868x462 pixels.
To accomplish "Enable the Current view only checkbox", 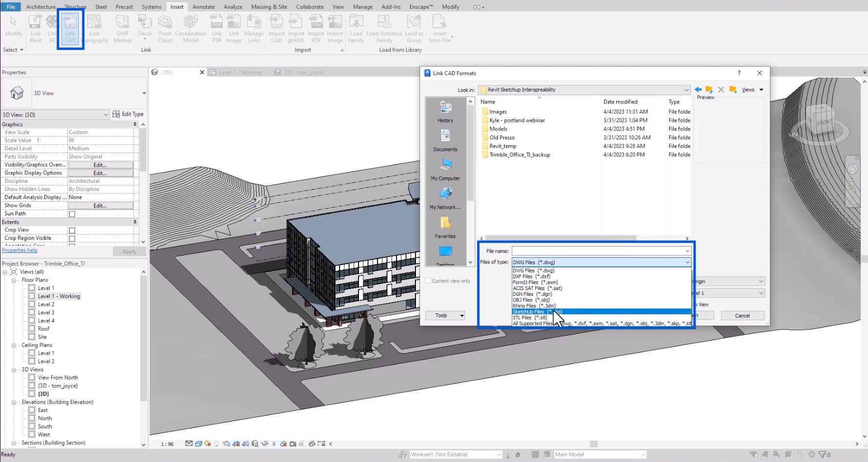I will (x=428, y=281).
